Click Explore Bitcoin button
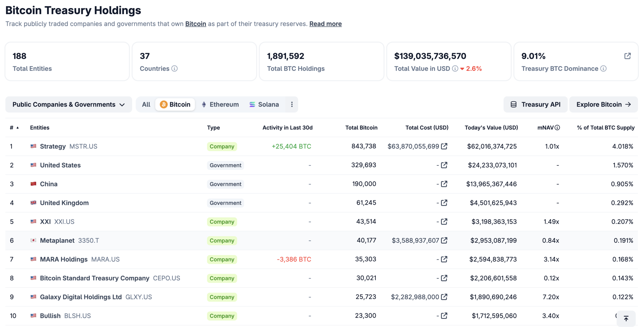Image resolution: width=644 pixels, height=327 pixels. coord(603,104)
